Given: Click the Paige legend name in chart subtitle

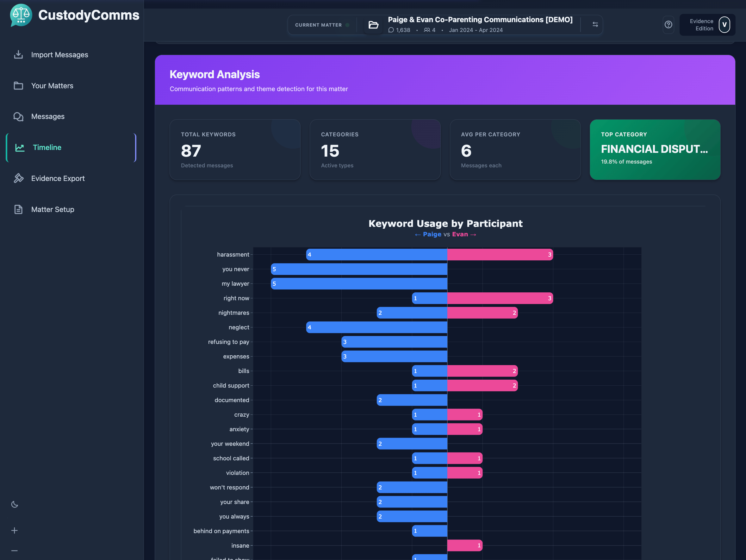Looking at the screenshot, I should pos(432,234).
